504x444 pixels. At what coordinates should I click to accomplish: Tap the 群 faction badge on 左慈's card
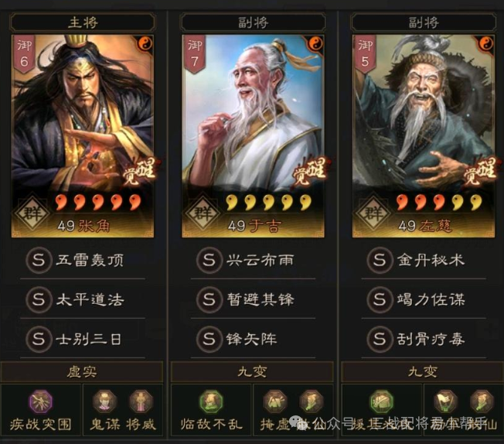(x=373, y=213)
